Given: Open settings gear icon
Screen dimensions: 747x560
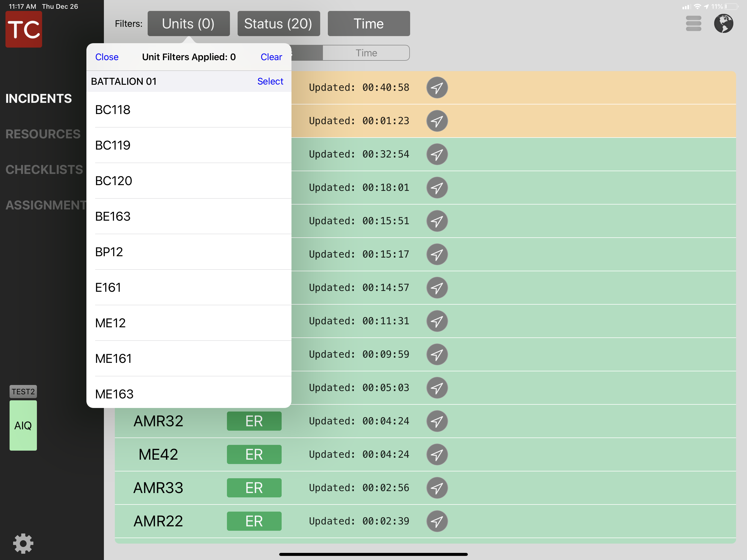Looking at the screenshot, I should pos(23,543).
